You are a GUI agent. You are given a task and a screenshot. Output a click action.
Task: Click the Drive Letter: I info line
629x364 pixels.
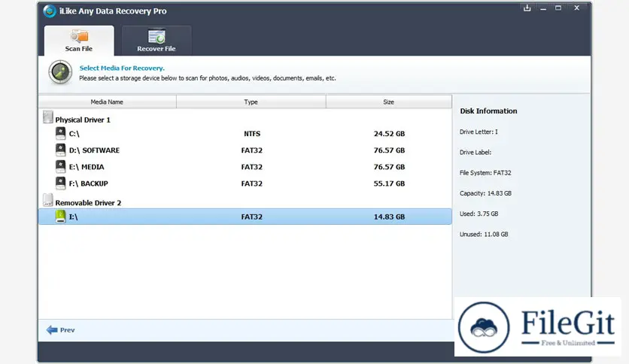pyautogui.click(x=479, y=132)
